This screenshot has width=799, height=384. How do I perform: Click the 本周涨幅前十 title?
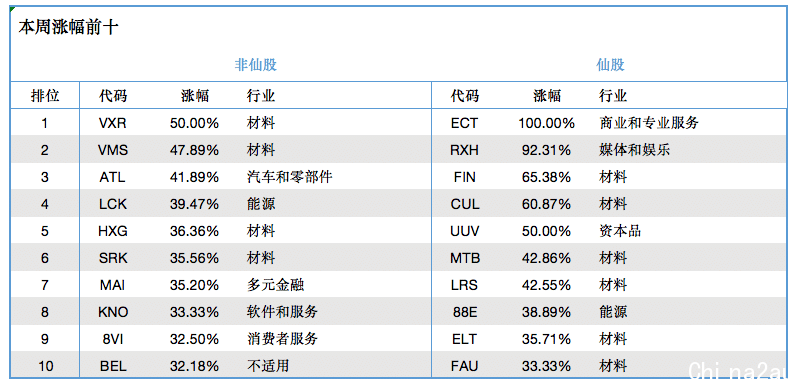point(68,28)
